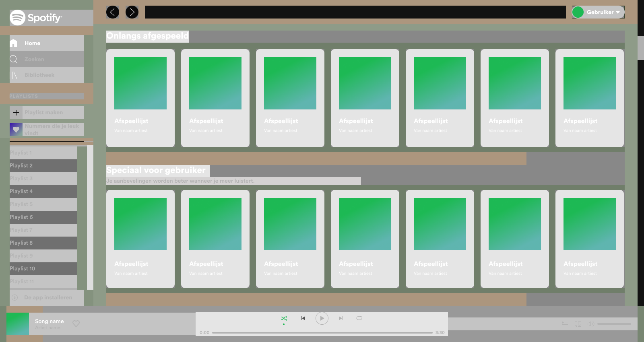Open the connect to device icon
The width and height of the screenshot is (644, 342).
[x=578, y=324]
